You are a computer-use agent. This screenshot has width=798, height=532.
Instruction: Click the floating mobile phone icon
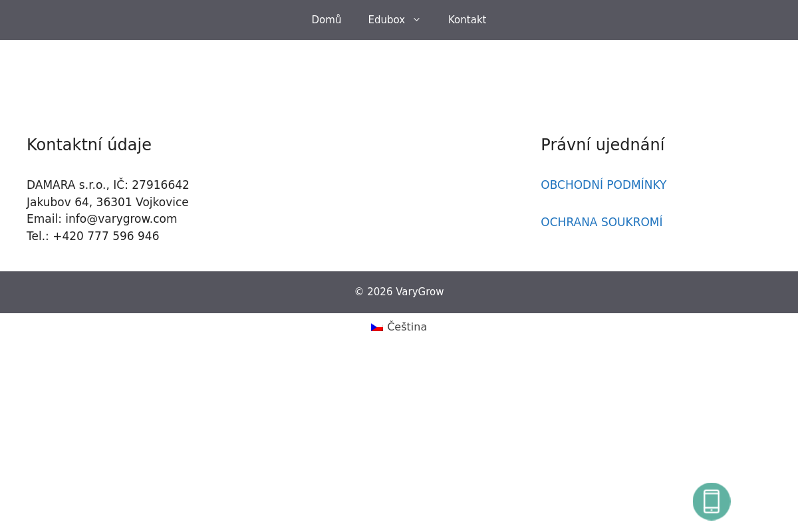[x=712, y=501]
